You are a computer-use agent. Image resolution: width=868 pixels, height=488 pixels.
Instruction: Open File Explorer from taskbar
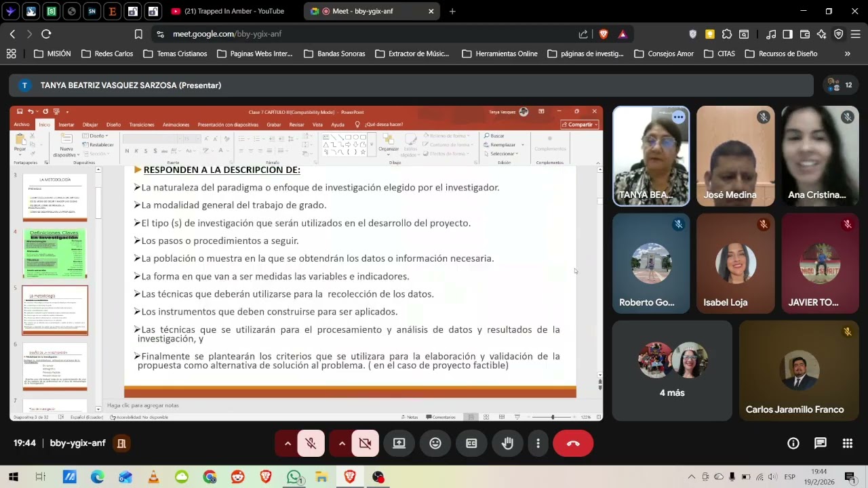pos(321,477)
